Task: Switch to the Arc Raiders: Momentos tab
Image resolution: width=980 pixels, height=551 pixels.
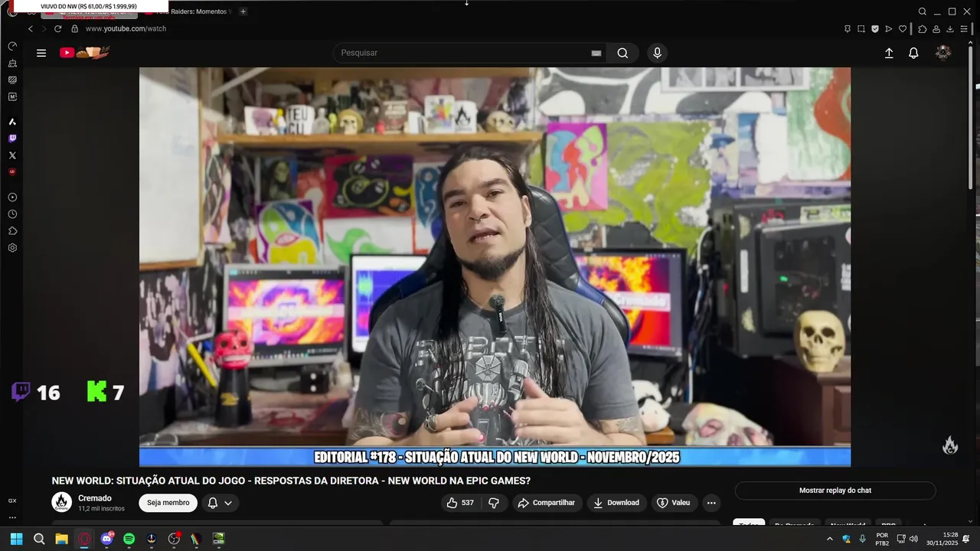Action: [x=188, y=11]
